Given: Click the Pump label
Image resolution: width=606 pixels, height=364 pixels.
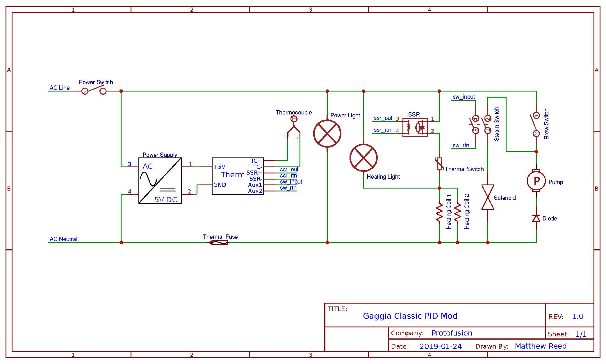Looking at the screenshot, I should [556, 182].
